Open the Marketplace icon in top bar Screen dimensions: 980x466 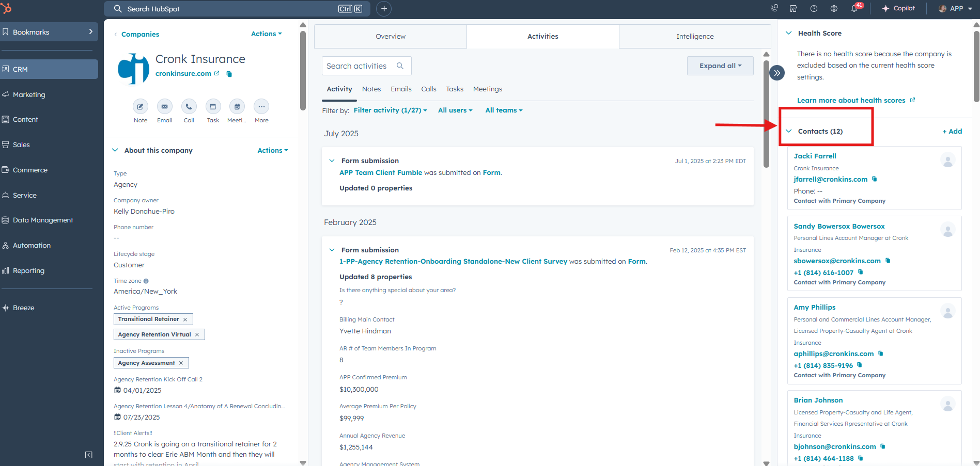[793, 8]
